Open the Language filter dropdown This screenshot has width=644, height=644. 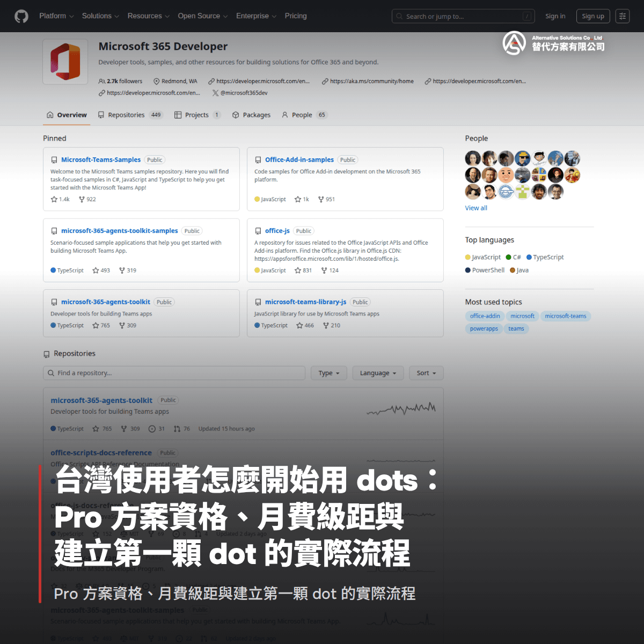(x=378, y=373)
